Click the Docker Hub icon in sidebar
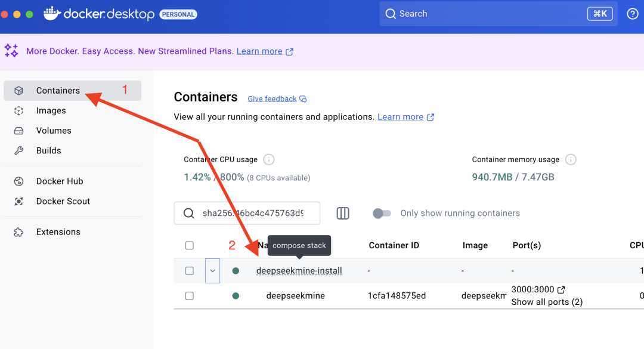The image size is (644, 349). (19, 181)
